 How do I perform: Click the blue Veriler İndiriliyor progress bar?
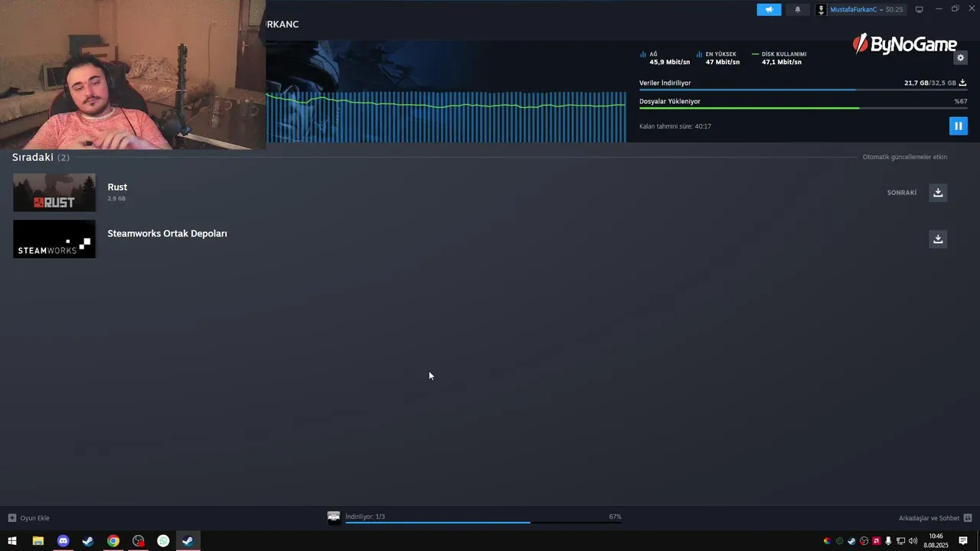pyautogui.click(x=803, y=90)
